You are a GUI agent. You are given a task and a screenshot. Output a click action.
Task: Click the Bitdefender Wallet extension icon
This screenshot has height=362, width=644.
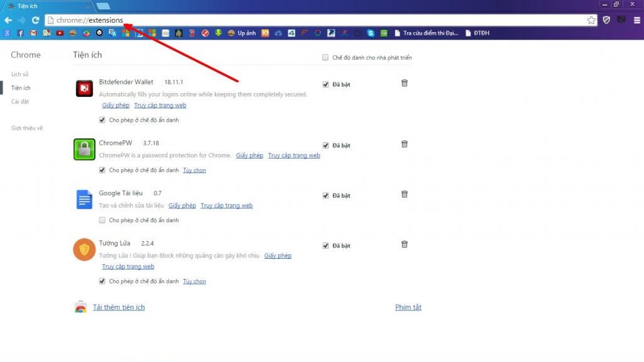[x=84, y=88]
